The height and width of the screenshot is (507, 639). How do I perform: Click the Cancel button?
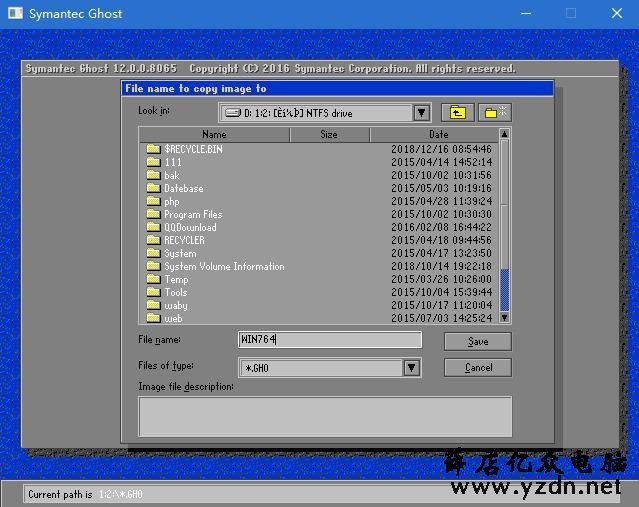point(478,368)
